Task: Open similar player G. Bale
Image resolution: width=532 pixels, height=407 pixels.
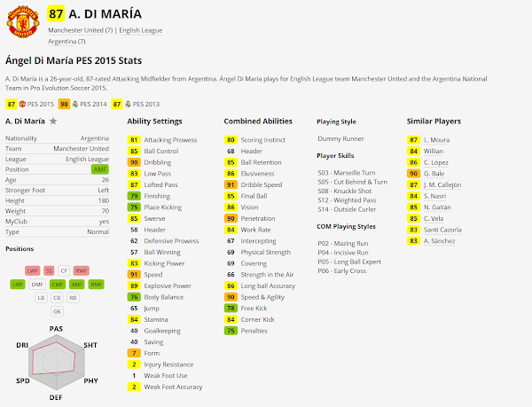Action: pos(436,174)
